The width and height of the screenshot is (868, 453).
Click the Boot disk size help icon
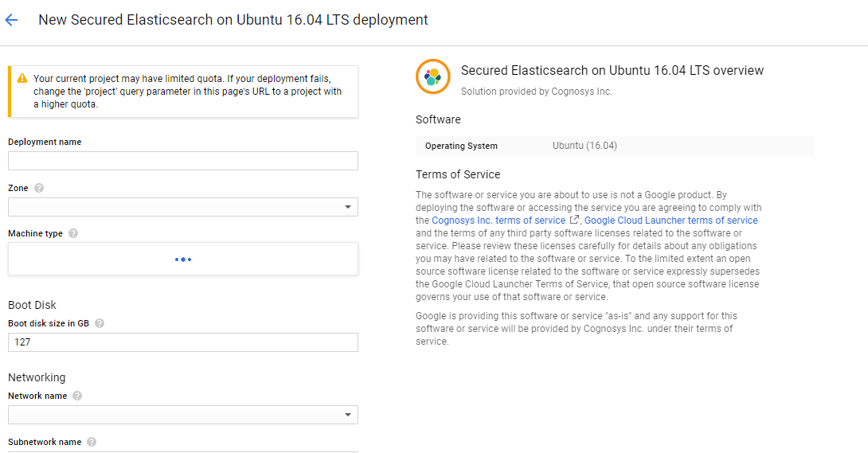pyautogui.click(x=100, y=323)
